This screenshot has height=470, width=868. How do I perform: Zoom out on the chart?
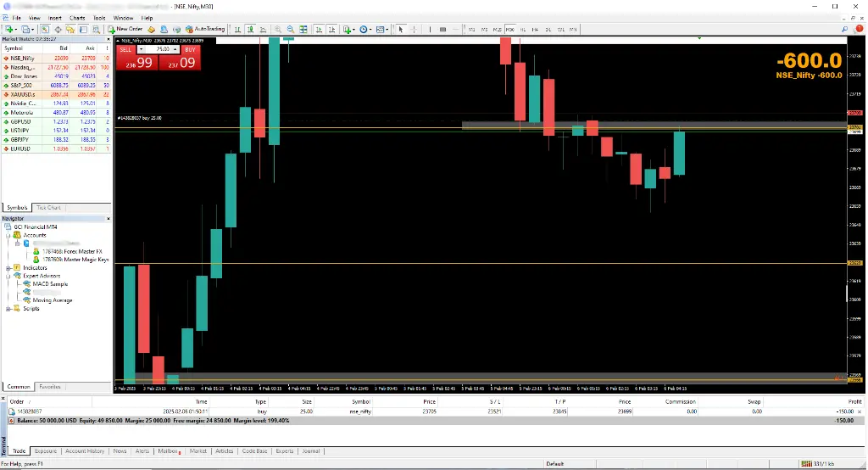[x=291, y=29]
